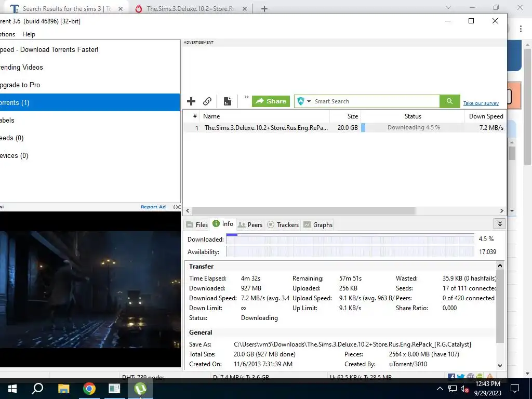Show hidden system tray icons
Screen dimensions: 532x399
(x=440, y=389)
